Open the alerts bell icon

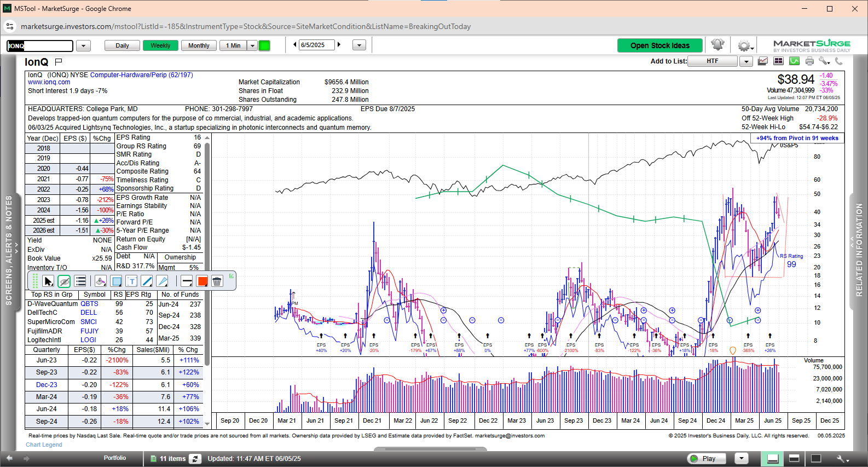tap(717, 45)
